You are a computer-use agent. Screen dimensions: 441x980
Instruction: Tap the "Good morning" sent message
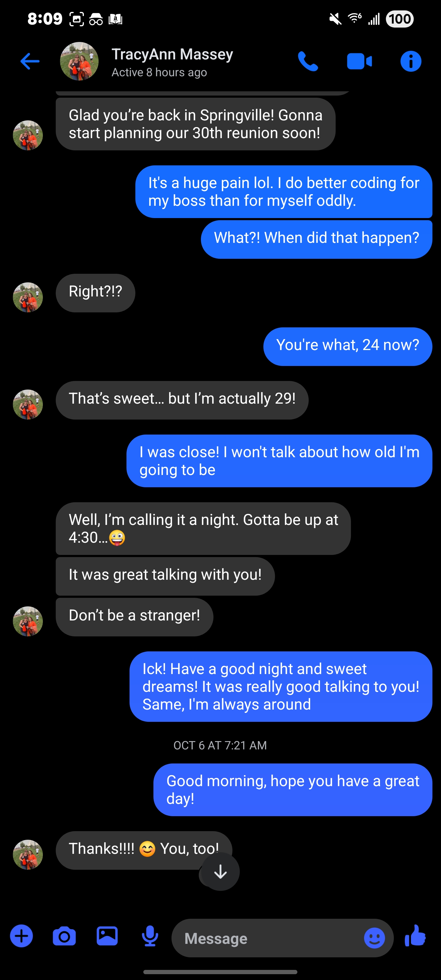coord(292,790)
